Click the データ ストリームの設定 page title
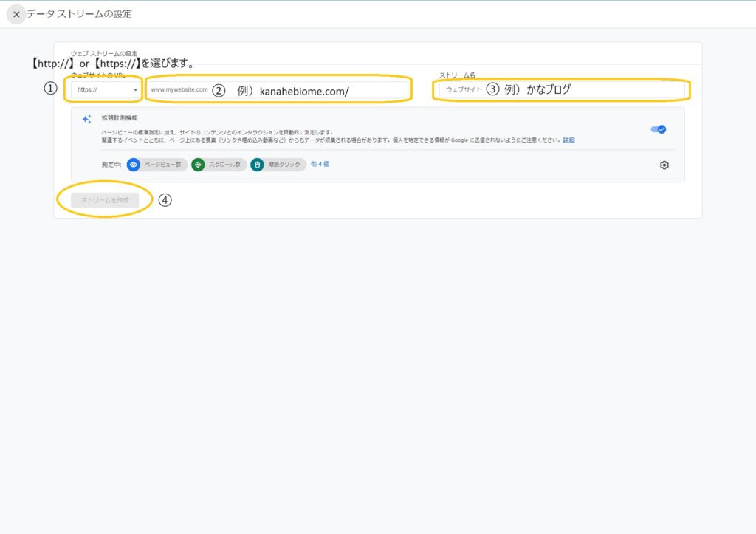 tap(79, 14)
